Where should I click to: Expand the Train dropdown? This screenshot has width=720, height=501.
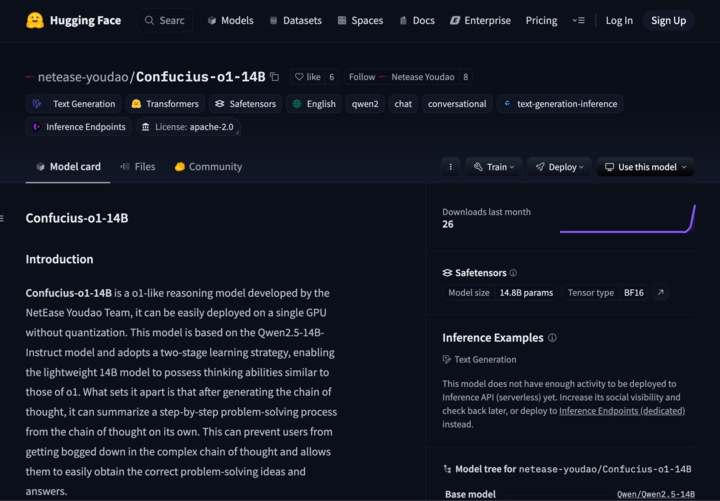click(494, 167)
